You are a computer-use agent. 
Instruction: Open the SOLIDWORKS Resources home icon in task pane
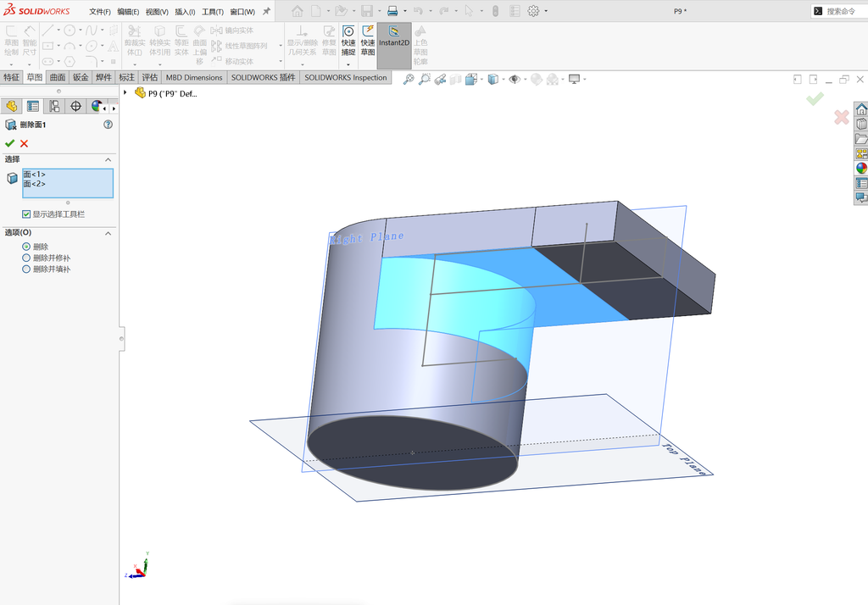coord(861,109)
